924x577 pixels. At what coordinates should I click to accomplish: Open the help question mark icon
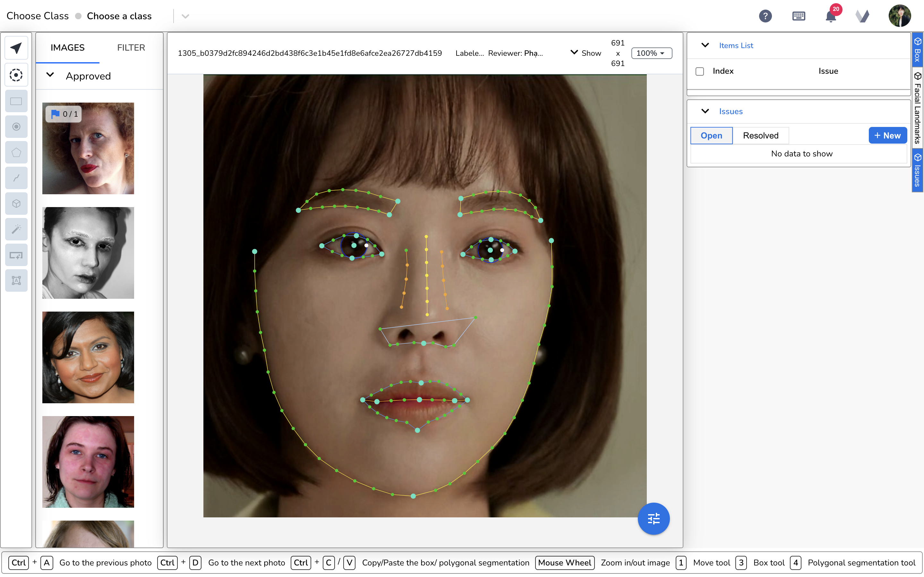(x=765, y=16)
